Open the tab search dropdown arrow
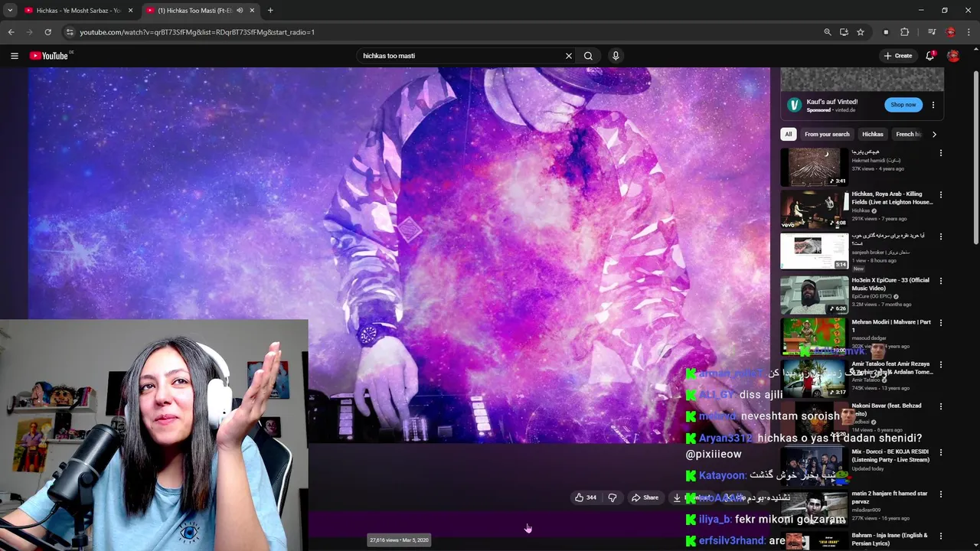Viewport: 980px width, 551px height. click(x=9, y=11)
